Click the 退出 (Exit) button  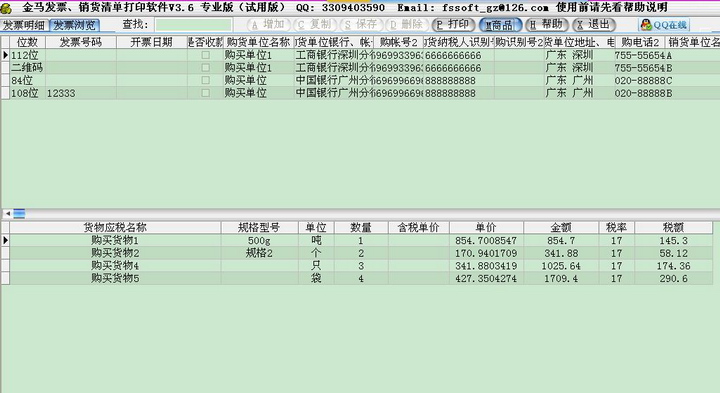tap(594, 25)
